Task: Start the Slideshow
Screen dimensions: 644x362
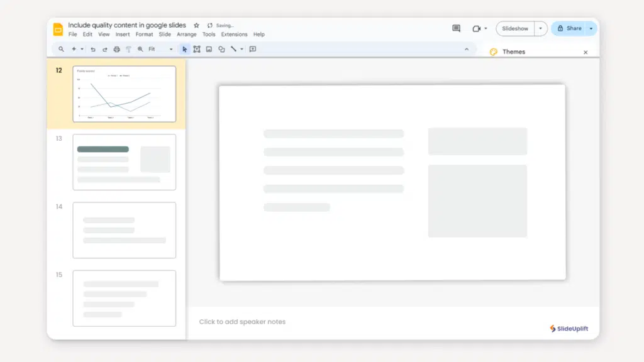Action: click(x=515, y=28)
